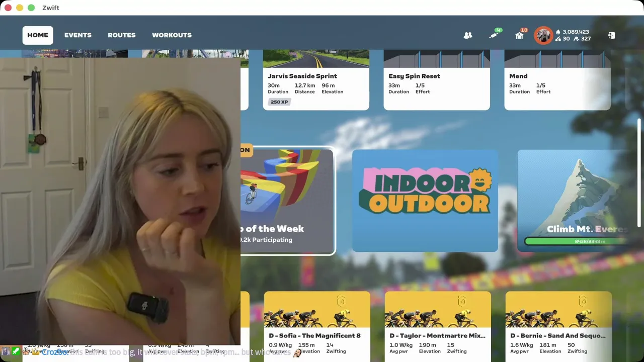This screenshot has height=362, width=644.
Task: Click the cyclist level icon beside 30
Action: click(558, 39)
